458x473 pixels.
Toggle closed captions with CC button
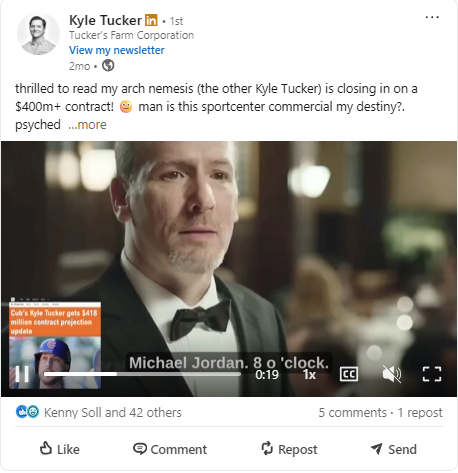click(x=349, y=374)
